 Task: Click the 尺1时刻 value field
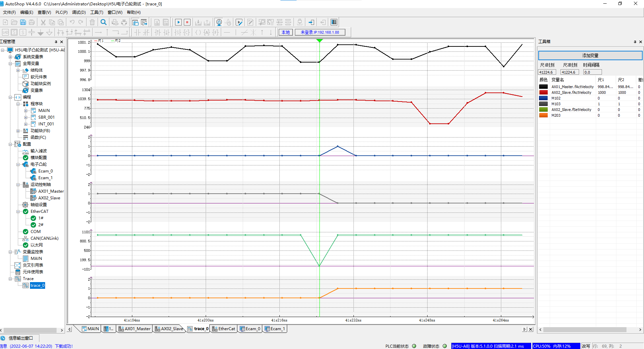click(x=547, y=72)
